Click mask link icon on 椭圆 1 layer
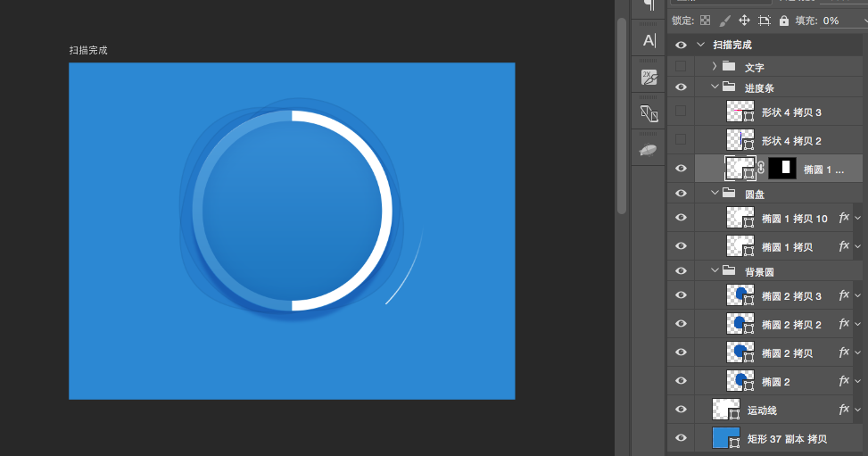This screenshot has height=456, width=868. click(761, 168)
